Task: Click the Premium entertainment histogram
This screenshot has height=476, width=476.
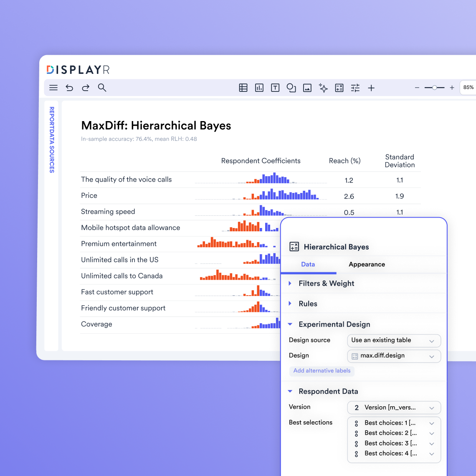Action: pyautogui.click(x=237, y=242)
